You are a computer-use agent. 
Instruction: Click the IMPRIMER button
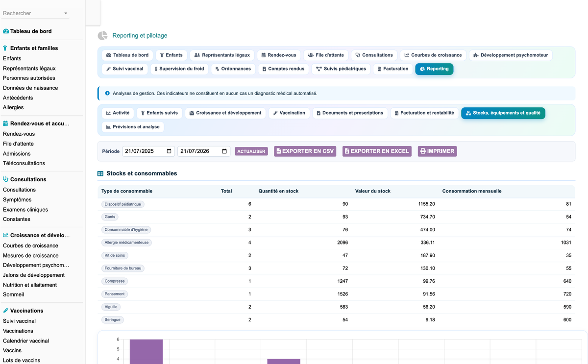click(437, 151)
